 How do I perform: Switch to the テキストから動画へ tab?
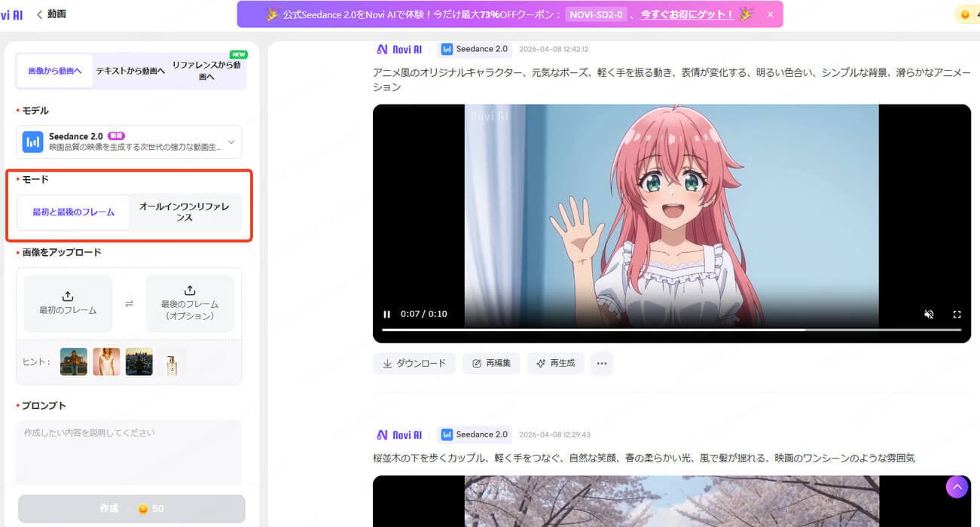point(130,71)
